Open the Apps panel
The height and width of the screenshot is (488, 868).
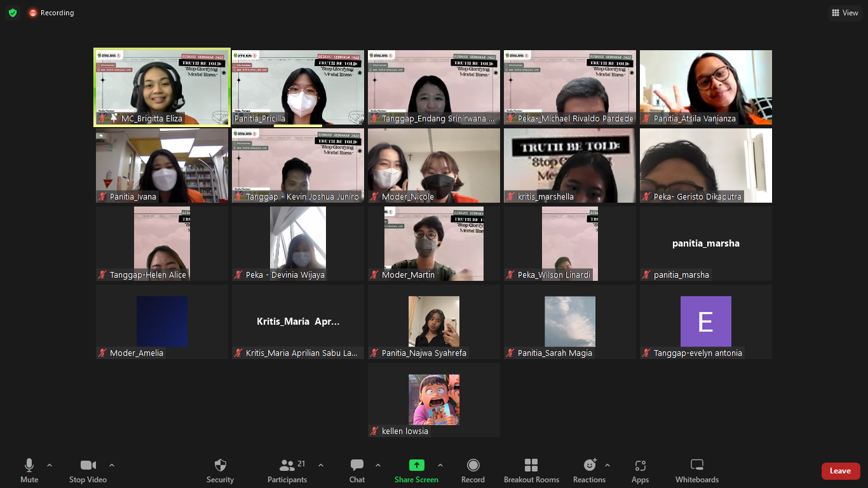pos(640,470)
